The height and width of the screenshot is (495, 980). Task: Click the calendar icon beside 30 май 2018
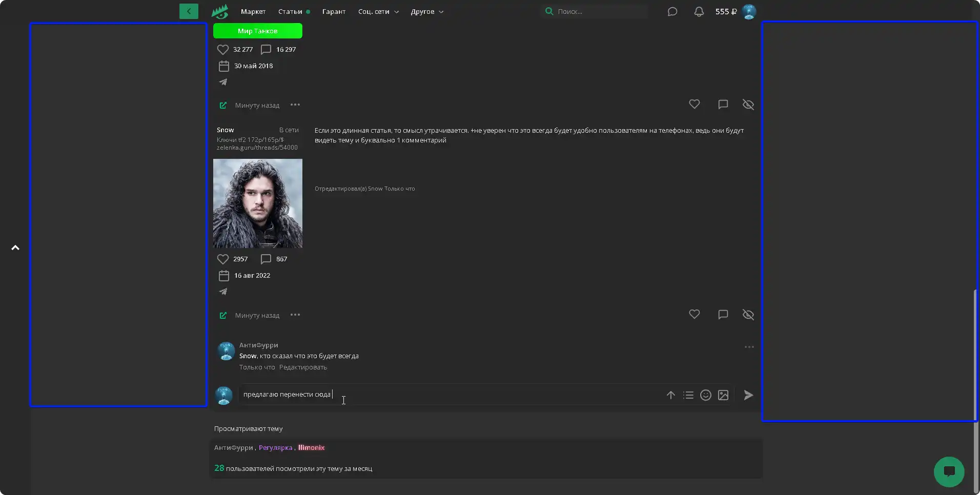224,66
